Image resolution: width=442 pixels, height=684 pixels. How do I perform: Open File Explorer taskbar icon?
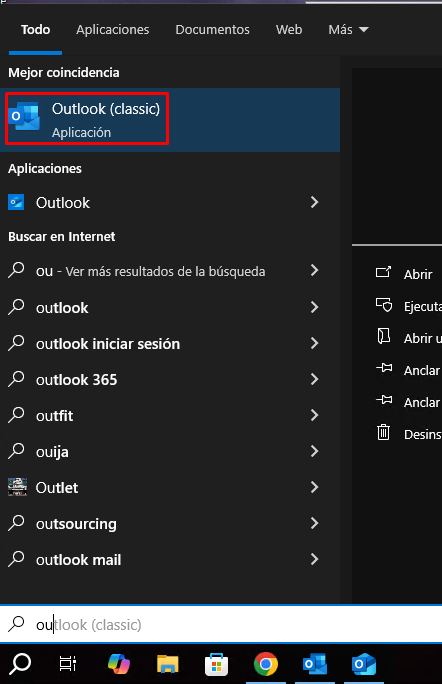(x=168, y=664)
